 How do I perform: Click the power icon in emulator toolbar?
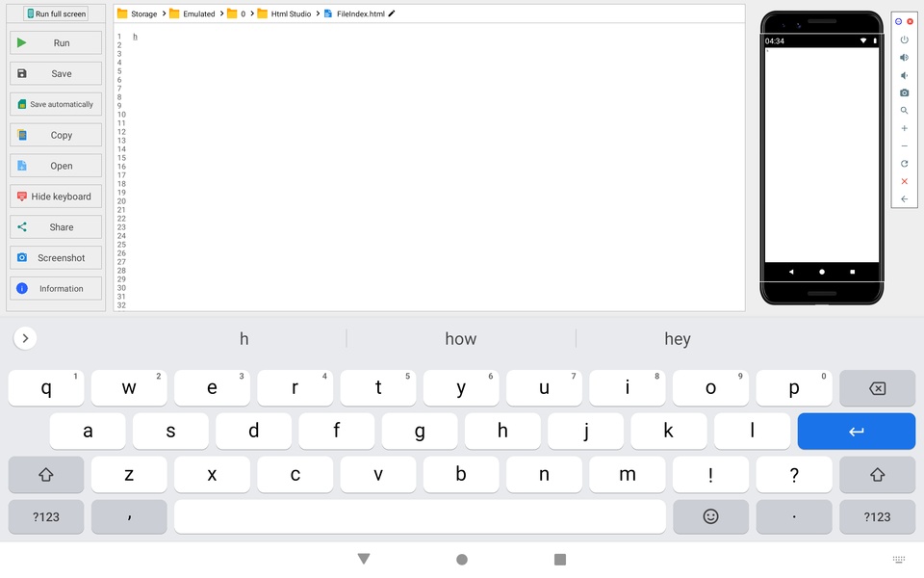click(x=904, y=39)
